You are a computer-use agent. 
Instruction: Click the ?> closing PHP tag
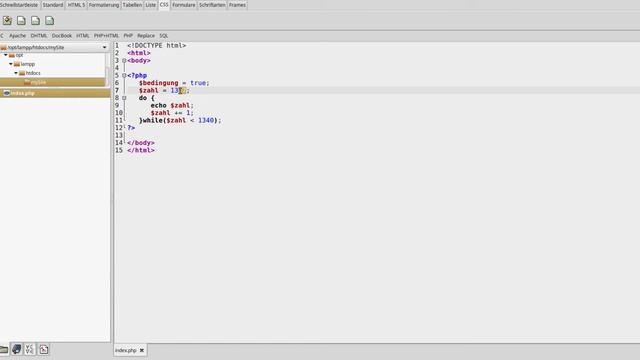[x=131, y=128]
